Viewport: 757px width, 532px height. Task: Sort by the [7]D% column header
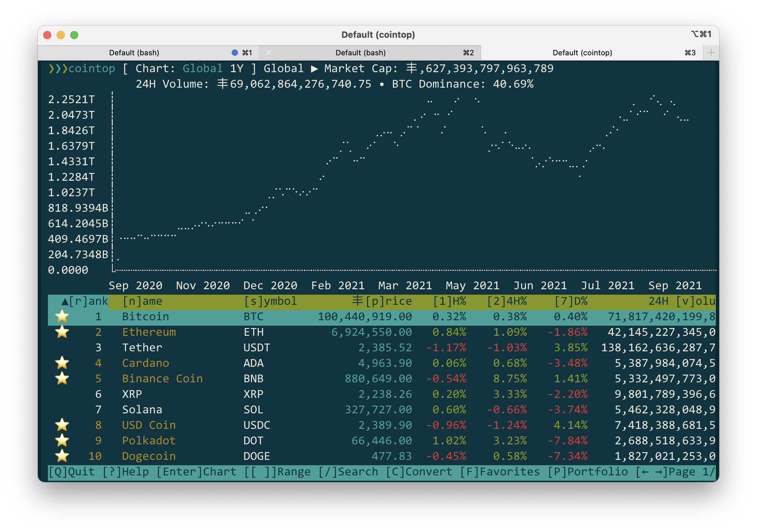[571, 301]
